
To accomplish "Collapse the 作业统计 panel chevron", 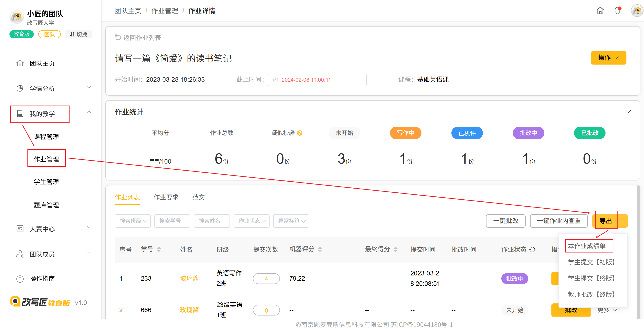I will coord(628,111).
